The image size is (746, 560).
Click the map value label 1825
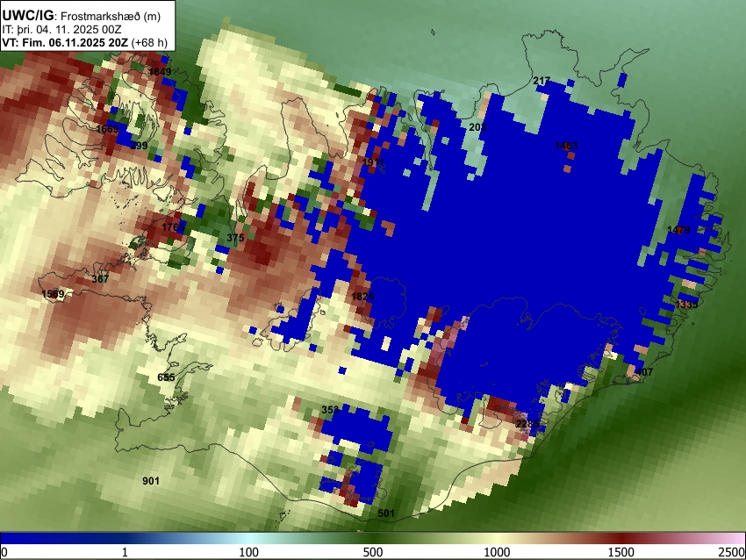362,297
